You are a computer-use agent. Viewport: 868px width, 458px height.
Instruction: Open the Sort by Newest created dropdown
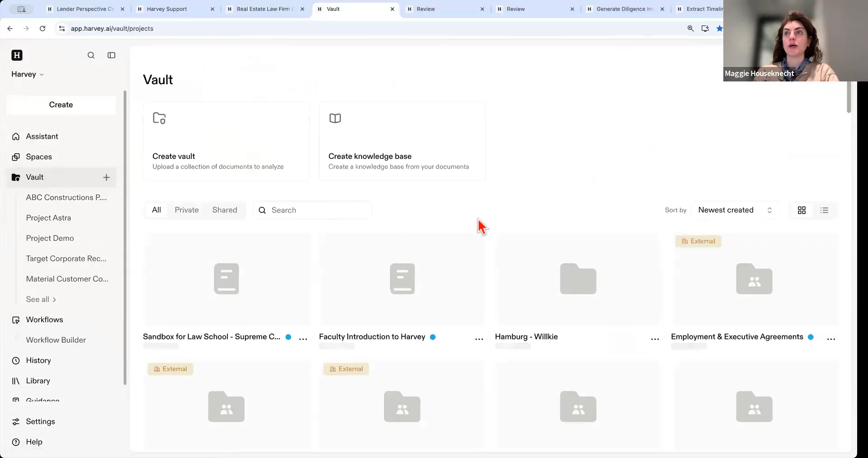point(735,210)
